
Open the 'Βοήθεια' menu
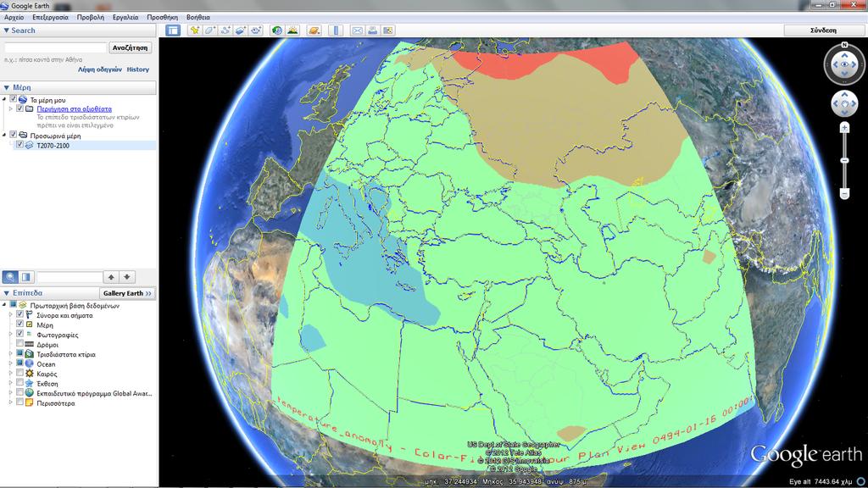[198, 17]
